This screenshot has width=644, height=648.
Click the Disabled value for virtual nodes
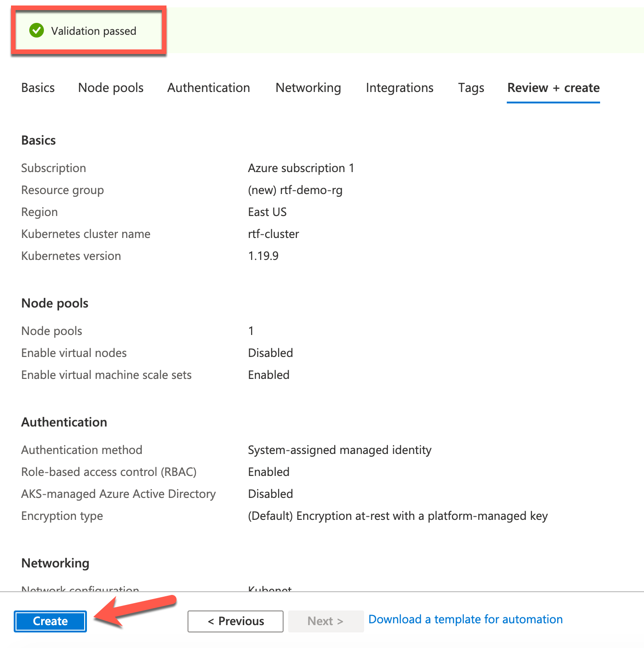(270, 353)
